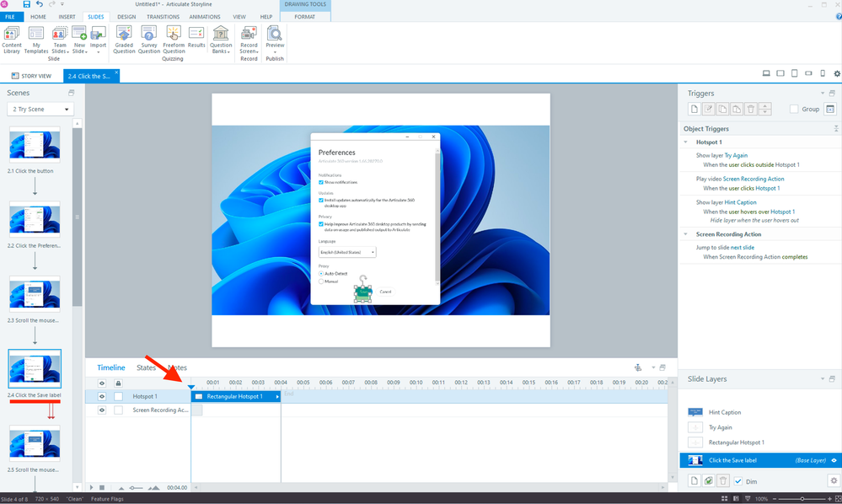Image resolution: width=842 pixels, height=504 pixels.
Task: Open the '2 Try Scene' dropdown
Action: coord(40,110)
